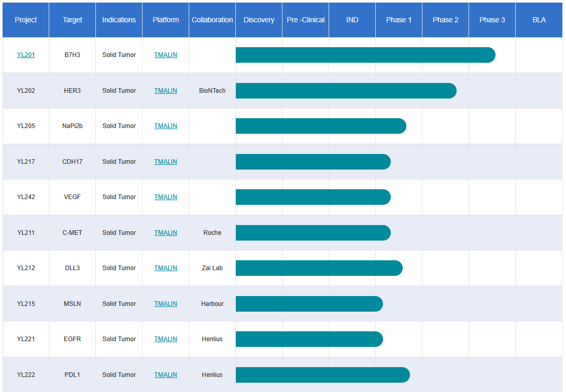Viewport: 566px width, 392px height.
Task: Click the Zai Lab collaboration entry
Action: click(211, 268)
